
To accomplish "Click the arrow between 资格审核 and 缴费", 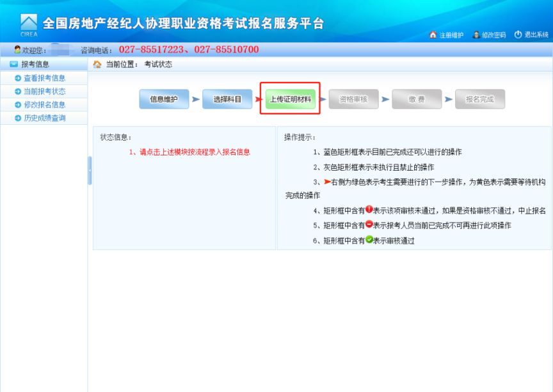I will [385, 99].
